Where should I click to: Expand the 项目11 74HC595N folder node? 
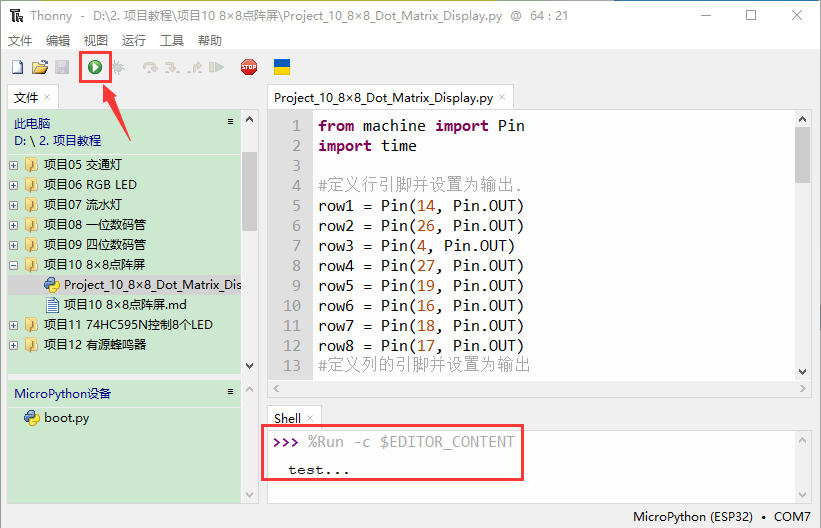click(13, 325)
